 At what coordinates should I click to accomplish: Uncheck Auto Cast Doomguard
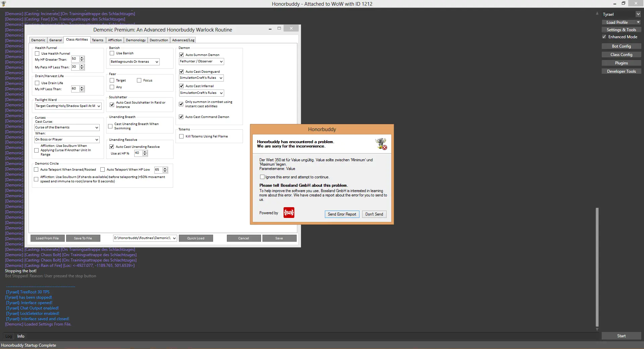coord(182,71)
